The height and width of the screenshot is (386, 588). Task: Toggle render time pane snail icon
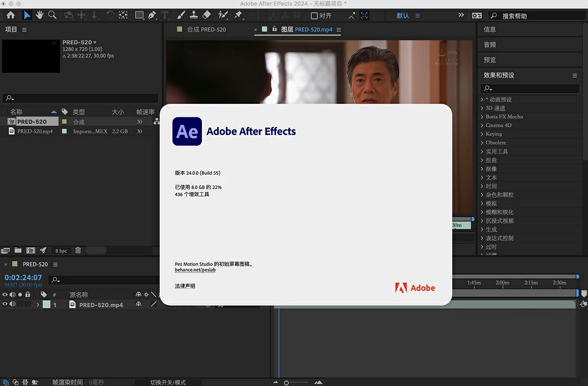coord(35,382)
